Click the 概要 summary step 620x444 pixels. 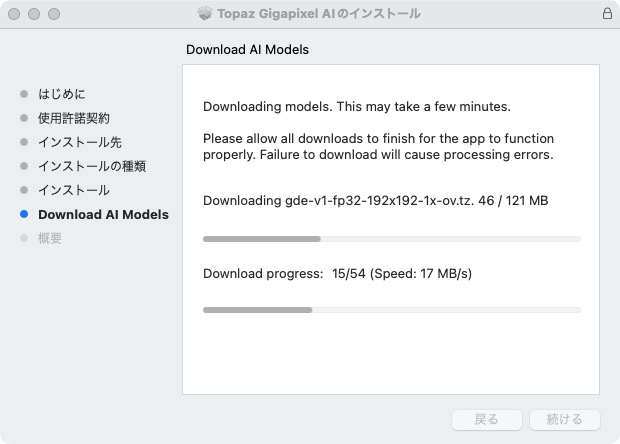[x=50, y=238]
